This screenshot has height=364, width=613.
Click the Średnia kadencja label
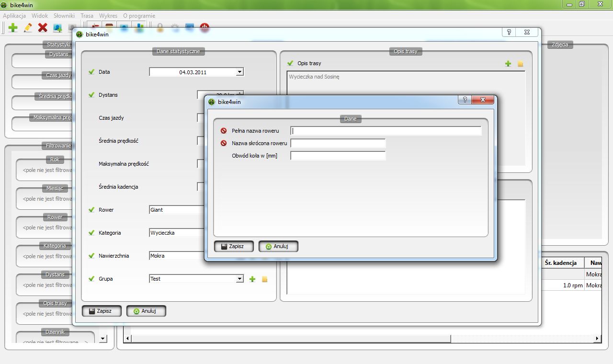(118, 187)
